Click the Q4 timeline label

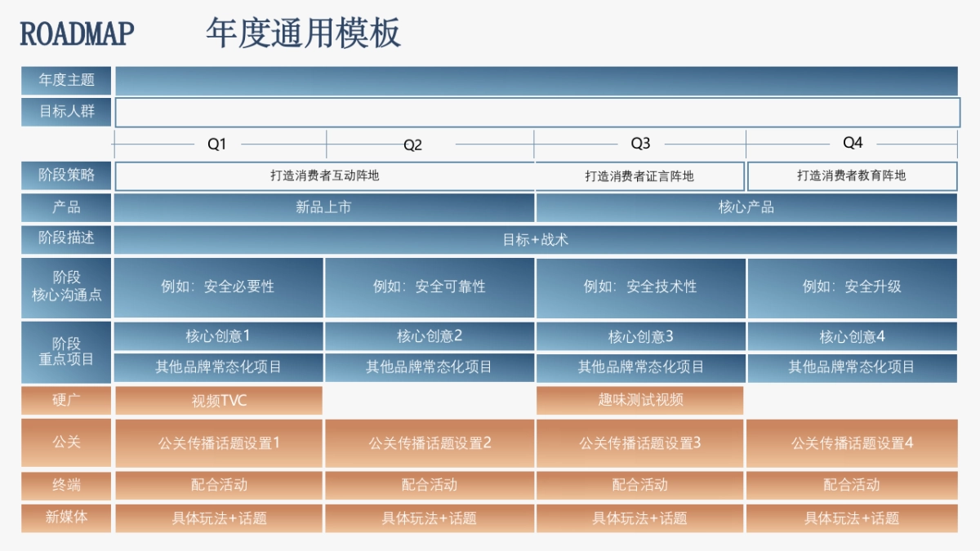click(x=852, y=144)
